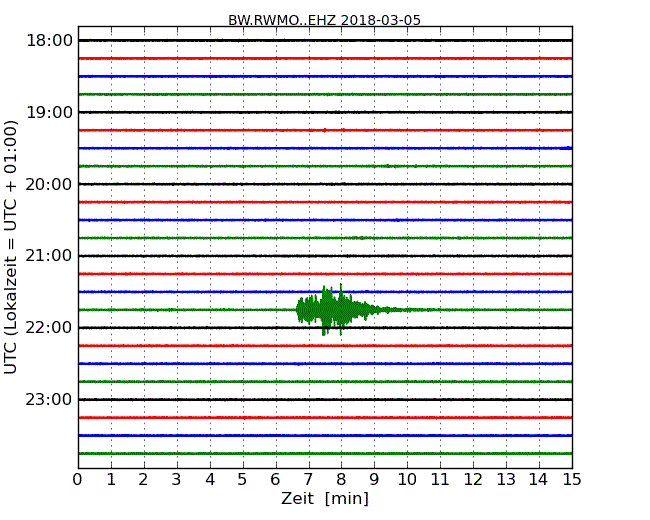The height and width of the screenshot is (520, 650).
Task: Click the UTC Lokalzeit y-axis title
Action: tap(11, 247)
